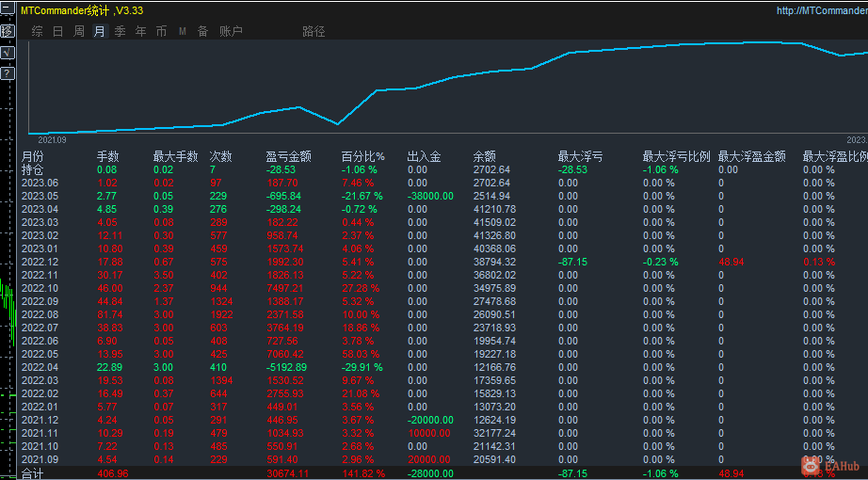Click the 41210.78 balance value

(x=494, y=209)
